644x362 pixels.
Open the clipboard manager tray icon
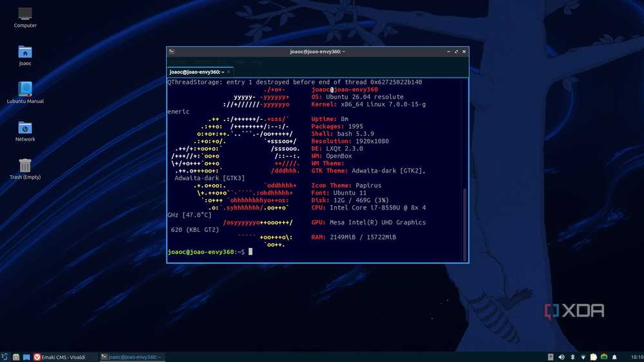coord(594,357)
